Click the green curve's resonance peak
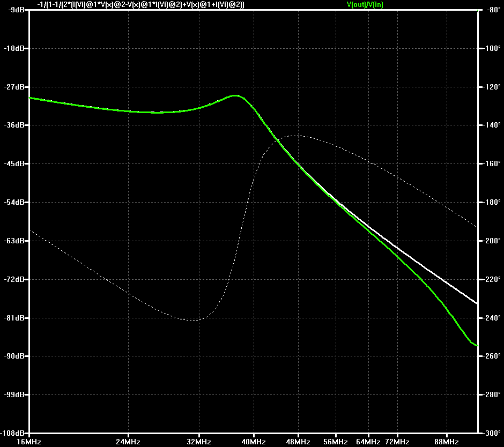The height and width of the screenshot is (447, 504). [236, 95]
